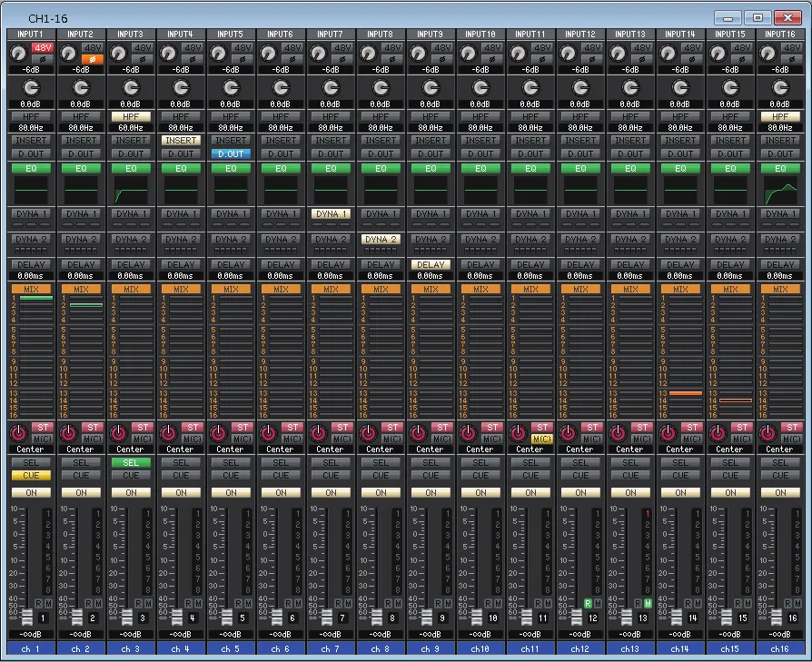Viewport: 812px width, 662px height.
Task: Click the INPUT16 pan knob
Action: point(768,433)
